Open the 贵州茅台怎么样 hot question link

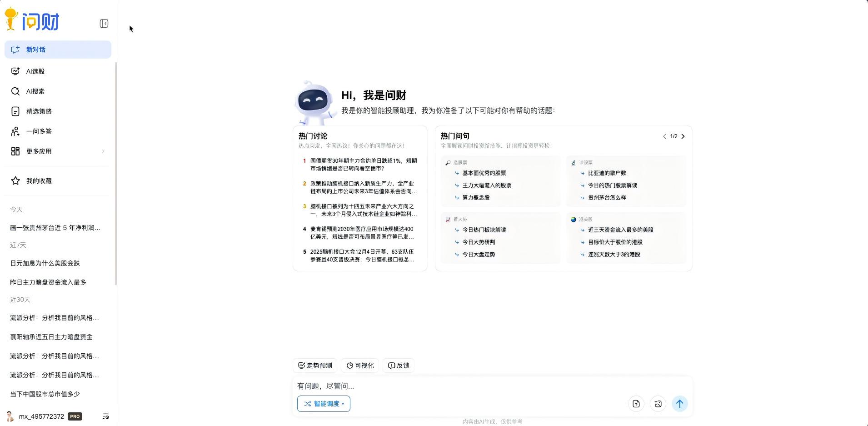[x=608, y=197]
